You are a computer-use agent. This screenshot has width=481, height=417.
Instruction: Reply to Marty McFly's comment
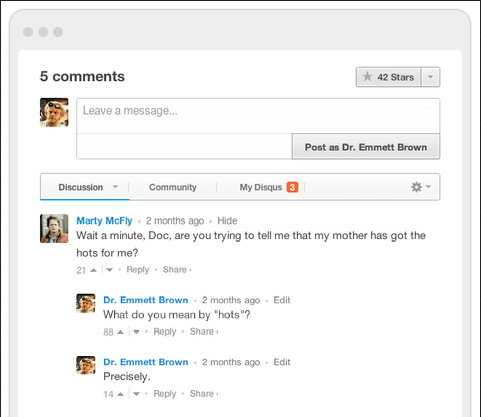(x=138, y=270)
